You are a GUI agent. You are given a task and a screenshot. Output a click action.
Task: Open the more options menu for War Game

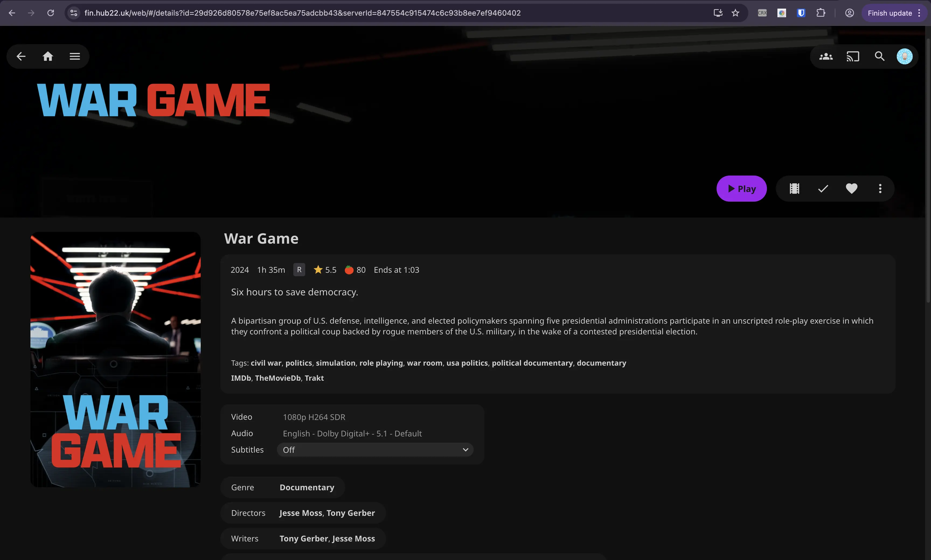click(880, 188)
